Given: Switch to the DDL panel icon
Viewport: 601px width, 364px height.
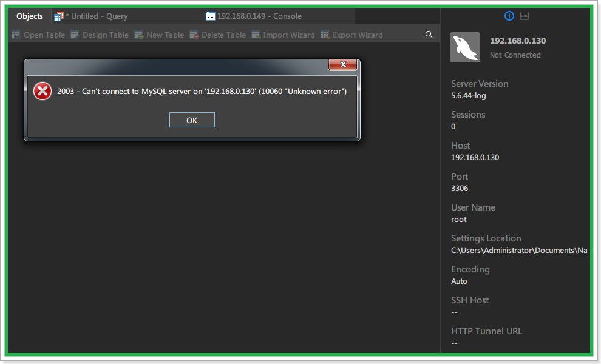Looking at the screenshot, I should (525, 16).
